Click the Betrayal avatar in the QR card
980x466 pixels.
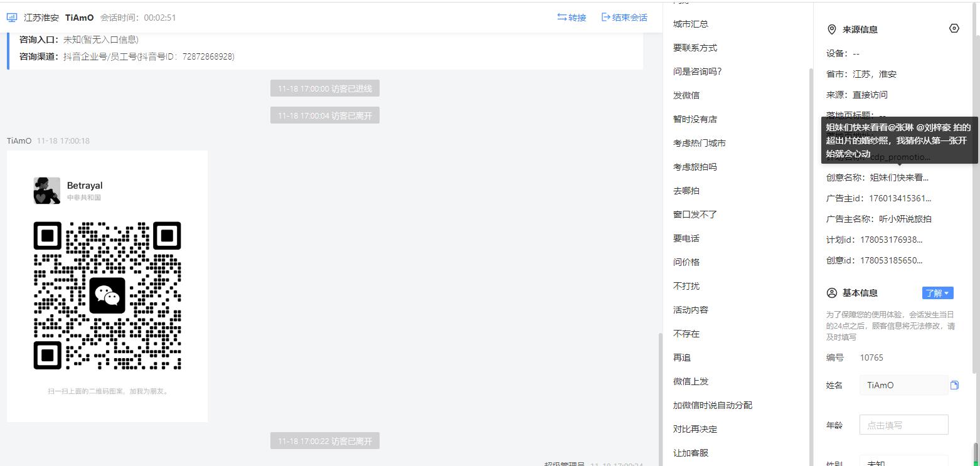47,191
